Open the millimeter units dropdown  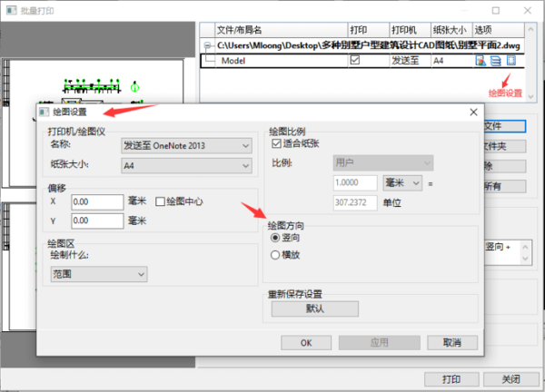click(x=402, y=183)
